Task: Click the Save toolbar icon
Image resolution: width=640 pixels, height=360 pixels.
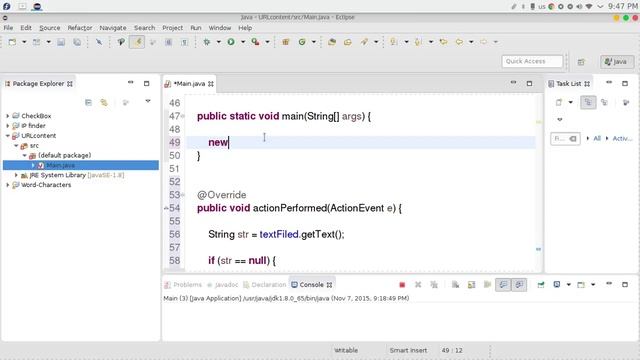Action: [61, 42]
